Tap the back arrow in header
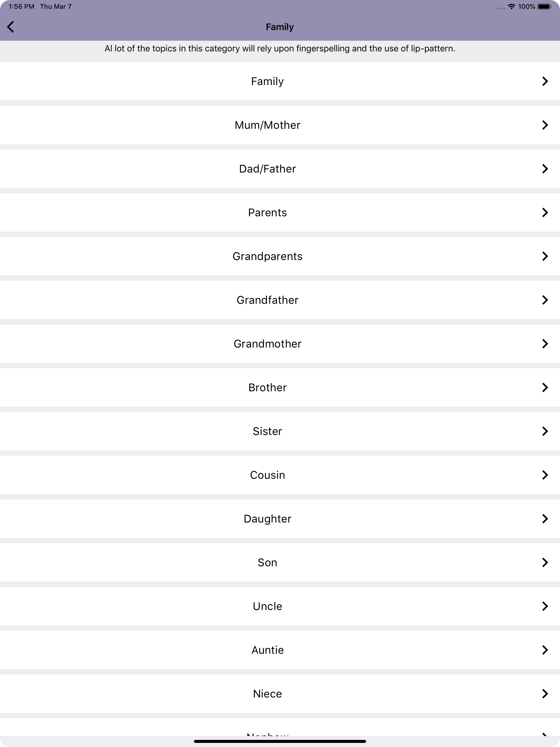Screen dimensions: 560x747 (10, 27)
